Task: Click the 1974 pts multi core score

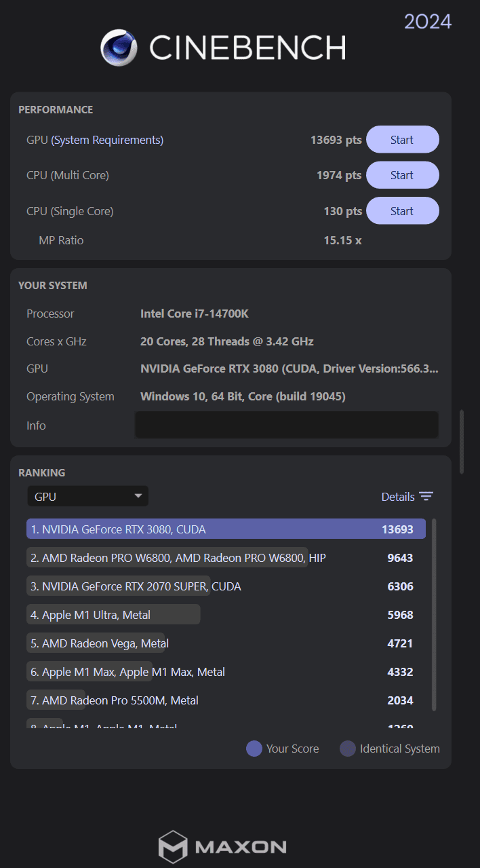Action: point(339,175)
